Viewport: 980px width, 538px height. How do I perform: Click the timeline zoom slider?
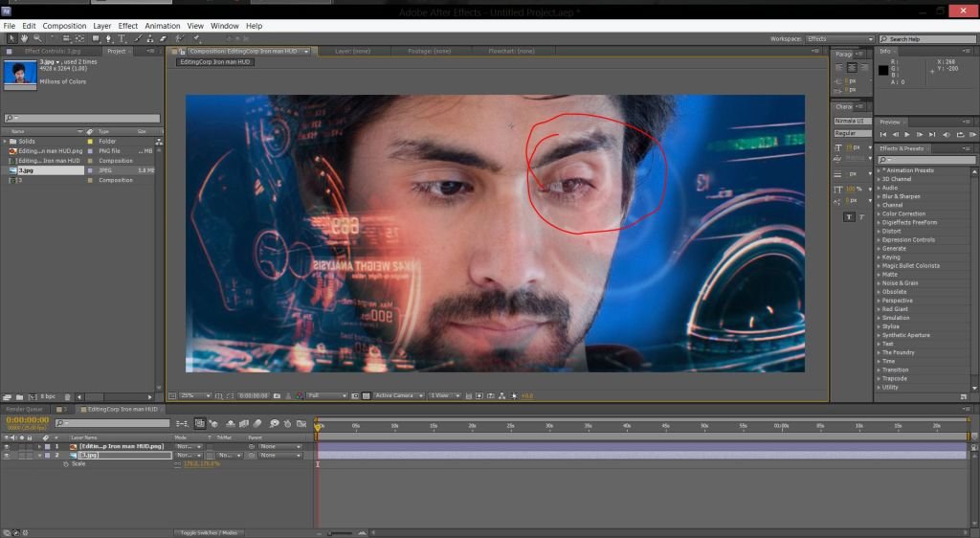tap(340, 533)
